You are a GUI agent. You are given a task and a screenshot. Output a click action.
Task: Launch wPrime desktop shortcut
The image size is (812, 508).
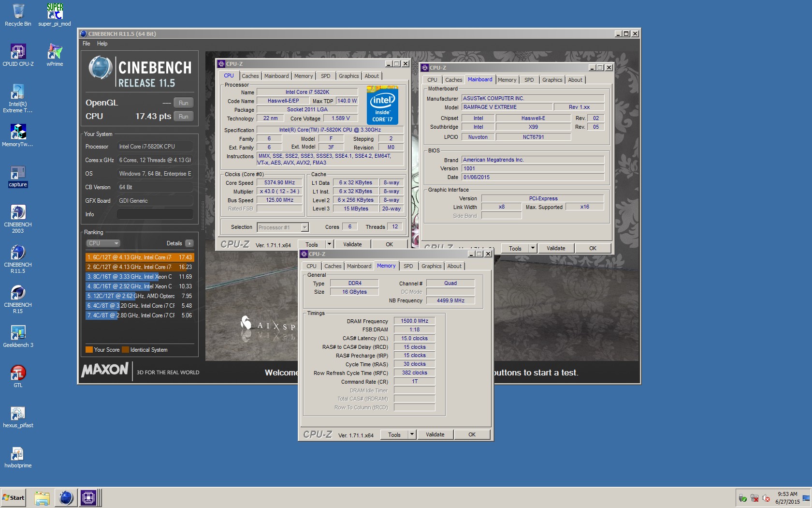[55, 55]
